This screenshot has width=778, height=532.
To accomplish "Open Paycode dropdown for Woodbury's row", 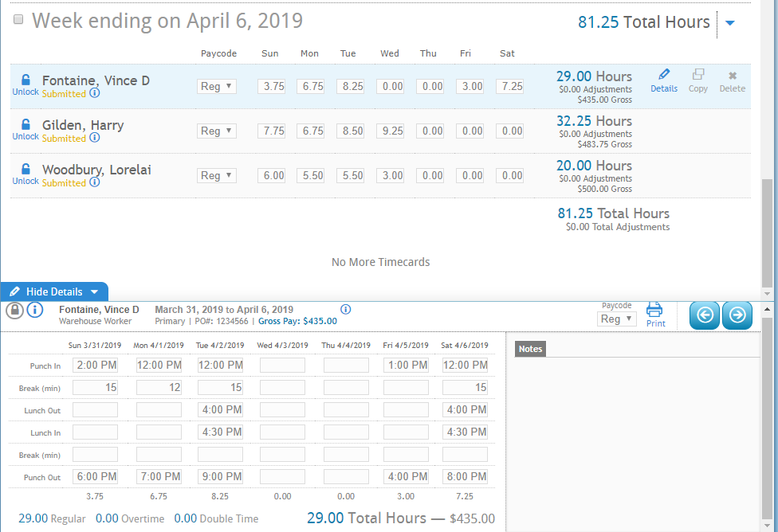I will click(x=217, y=175).
